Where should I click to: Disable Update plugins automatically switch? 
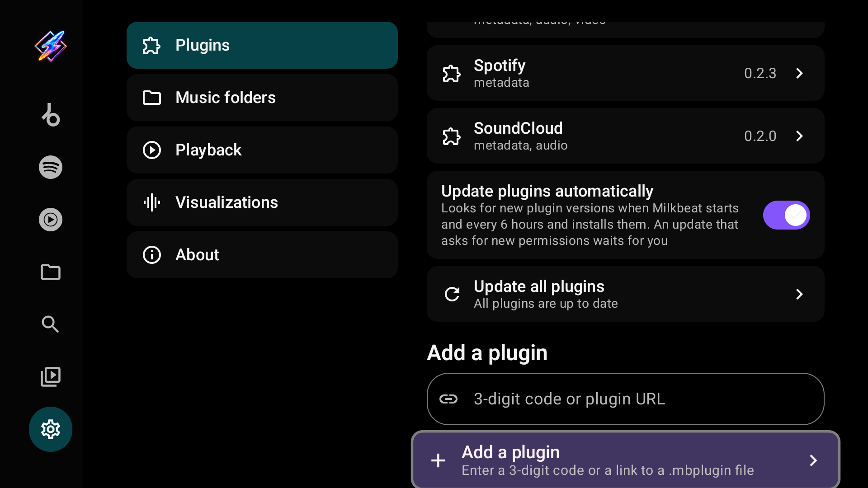[x=787, y=215]
